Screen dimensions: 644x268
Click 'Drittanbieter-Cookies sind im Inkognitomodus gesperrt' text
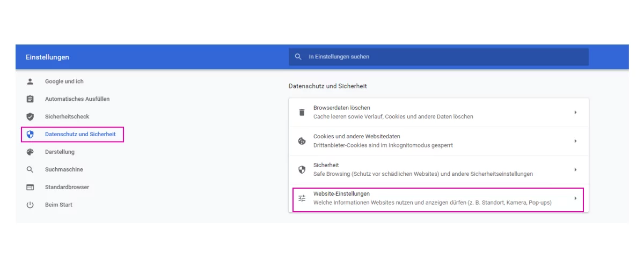click(x=383, y=145)
